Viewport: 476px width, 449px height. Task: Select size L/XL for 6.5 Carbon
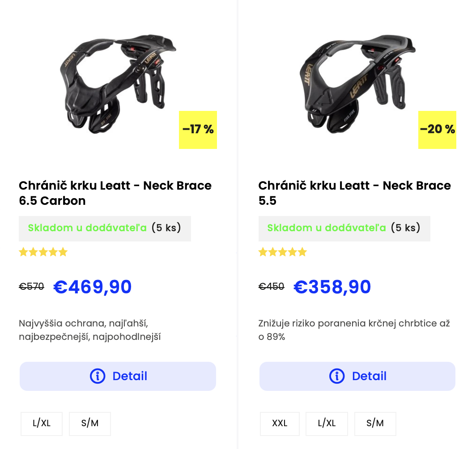coord(42,424)
